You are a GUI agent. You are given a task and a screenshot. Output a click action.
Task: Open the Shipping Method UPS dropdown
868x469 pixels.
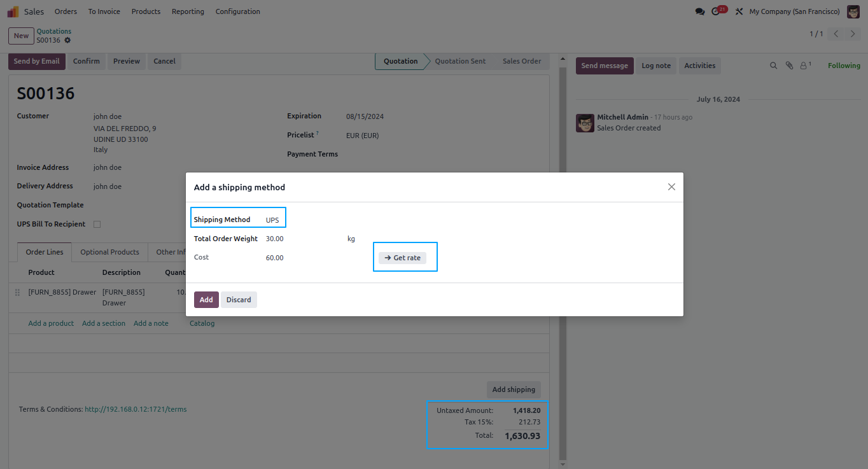[272, 220]
